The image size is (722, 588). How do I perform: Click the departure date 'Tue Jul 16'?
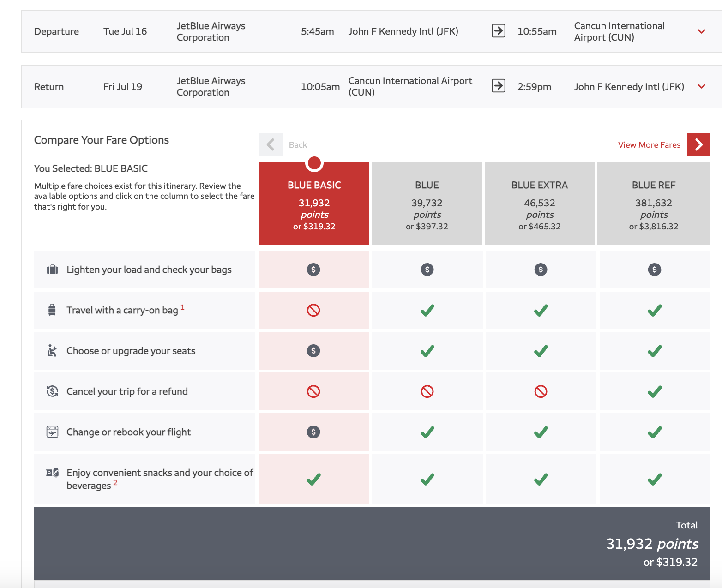click(125, 31)
